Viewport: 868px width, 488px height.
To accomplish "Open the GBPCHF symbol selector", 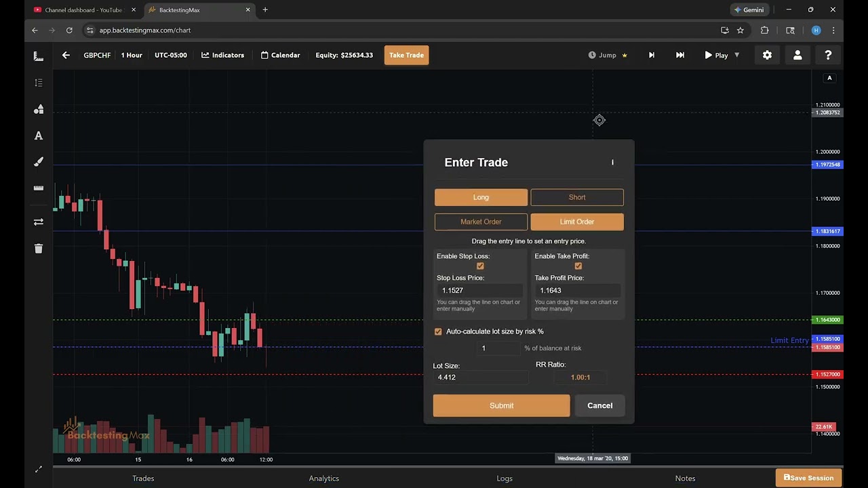I will [x=97, y=55].
